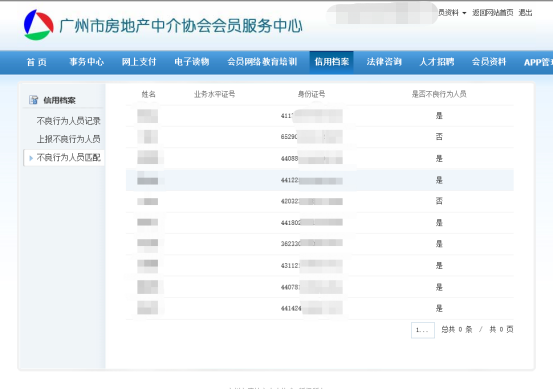
Task: Click the ID cell starting with 411
Action: point(311,116)
